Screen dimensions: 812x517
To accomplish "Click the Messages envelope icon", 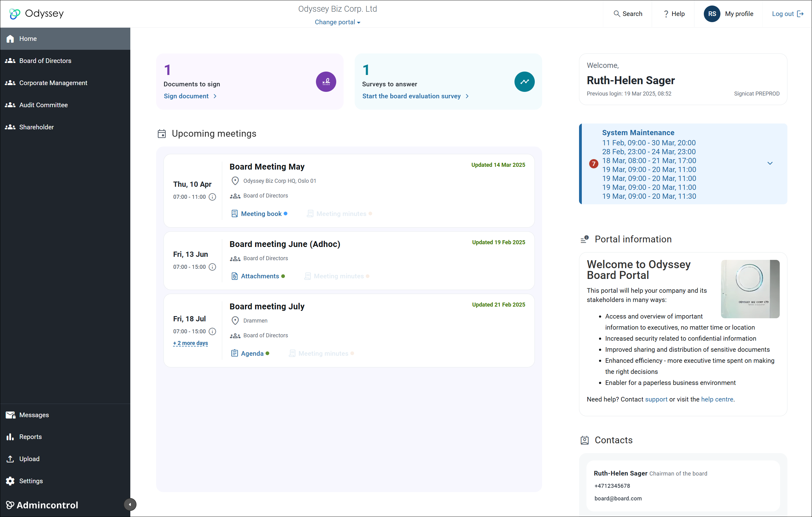I will pos(10,415).
